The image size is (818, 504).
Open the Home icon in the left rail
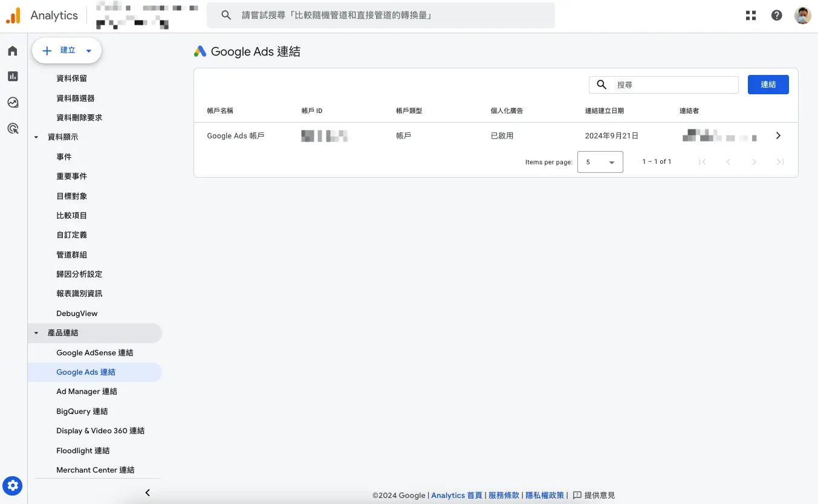pyautogui.click(x=13, y=51)
